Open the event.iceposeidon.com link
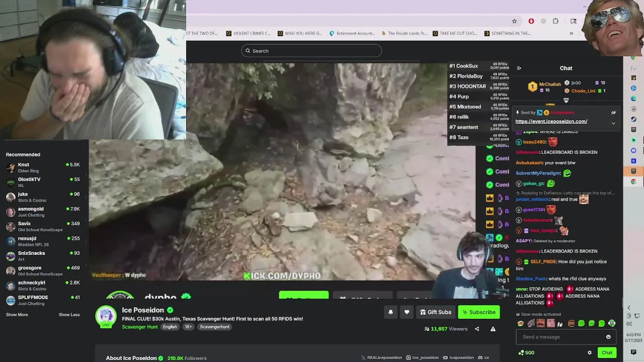The height and width of the screenshot is (362, 644). (551, 121)
